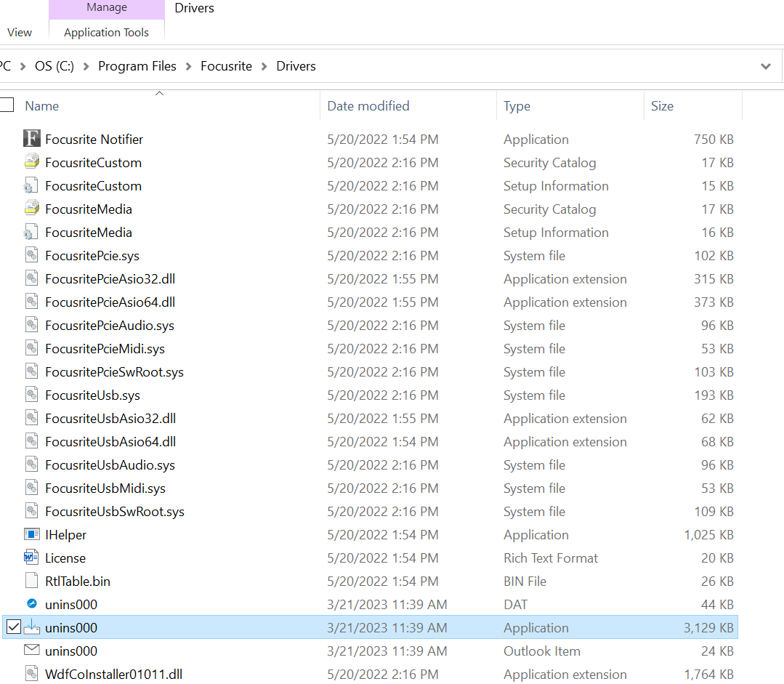Click the Focusrite Notifier application icon

(31, 139)
